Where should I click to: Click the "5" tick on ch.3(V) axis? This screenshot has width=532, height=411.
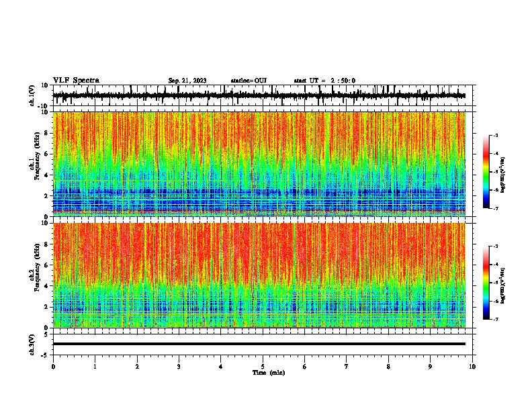click(46, 334)
